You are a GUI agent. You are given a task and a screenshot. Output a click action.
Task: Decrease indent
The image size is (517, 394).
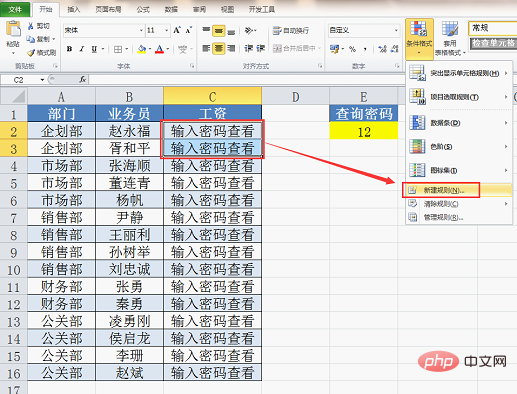248,49
